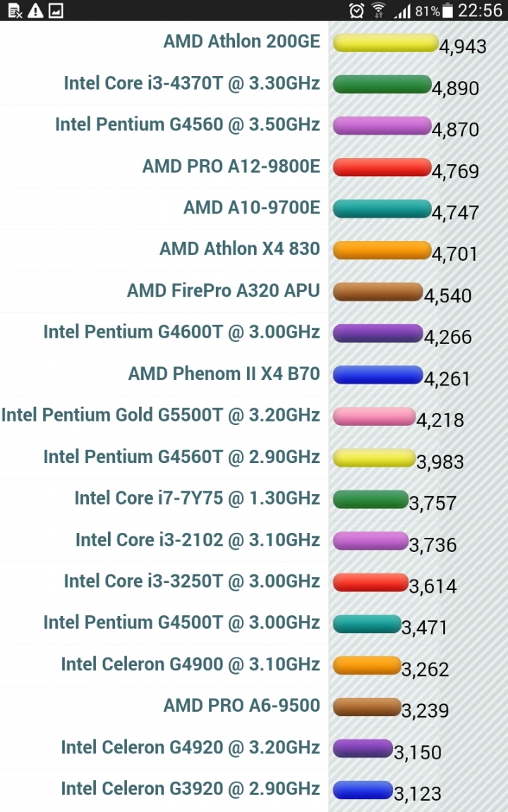
Task: Click the AMD FirePro A320 APU link
Action: pyautogui.click(x=223, y=290)
